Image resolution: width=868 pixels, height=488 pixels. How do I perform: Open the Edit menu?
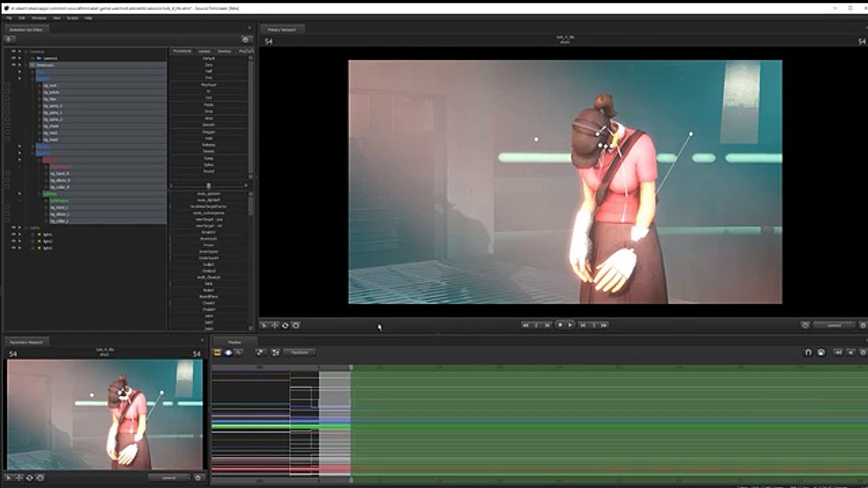(x=22, y=18)
